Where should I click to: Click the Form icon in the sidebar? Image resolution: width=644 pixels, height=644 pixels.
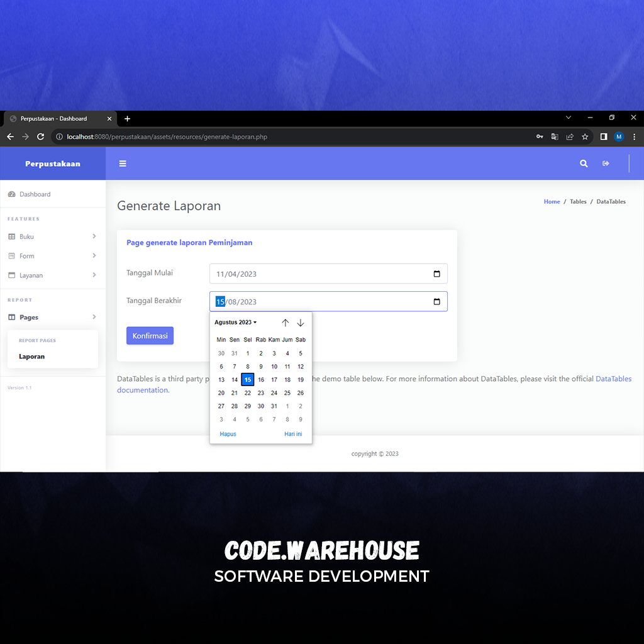point(12,256)
